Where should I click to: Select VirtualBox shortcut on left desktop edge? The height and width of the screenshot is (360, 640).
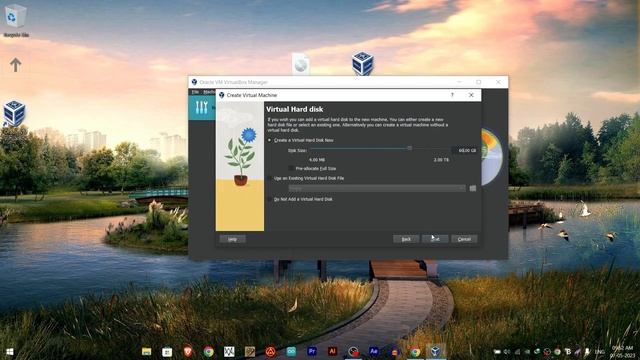click(x=14, y=113)
